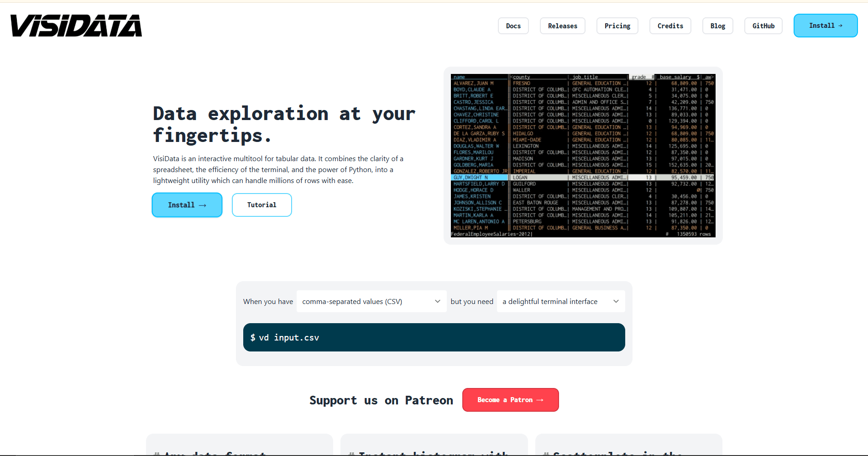868x456 pixels.
Task: Open the Tutorial button
Action: [262, 205]
